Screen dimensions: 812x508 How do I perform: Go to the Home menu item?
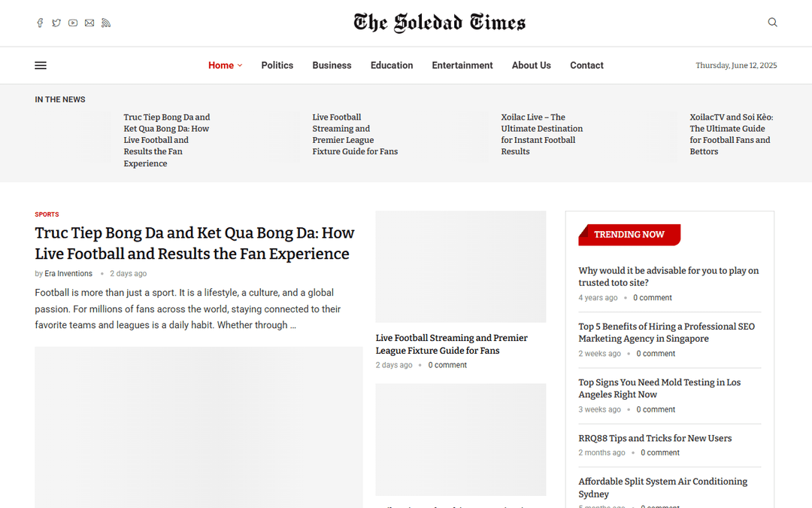pyautogui.click(x=221, y=65)
